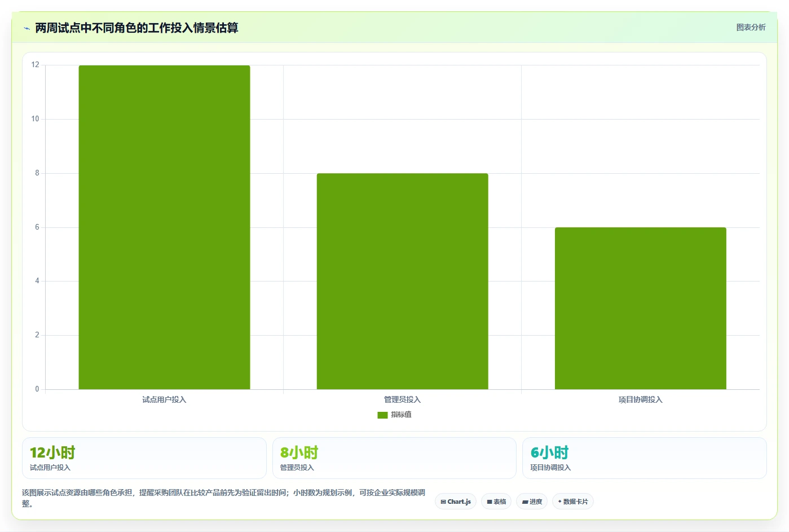Click the lightning icon beside the chart title
This screenshot has height=532, width=789.
tap(27, 28)
